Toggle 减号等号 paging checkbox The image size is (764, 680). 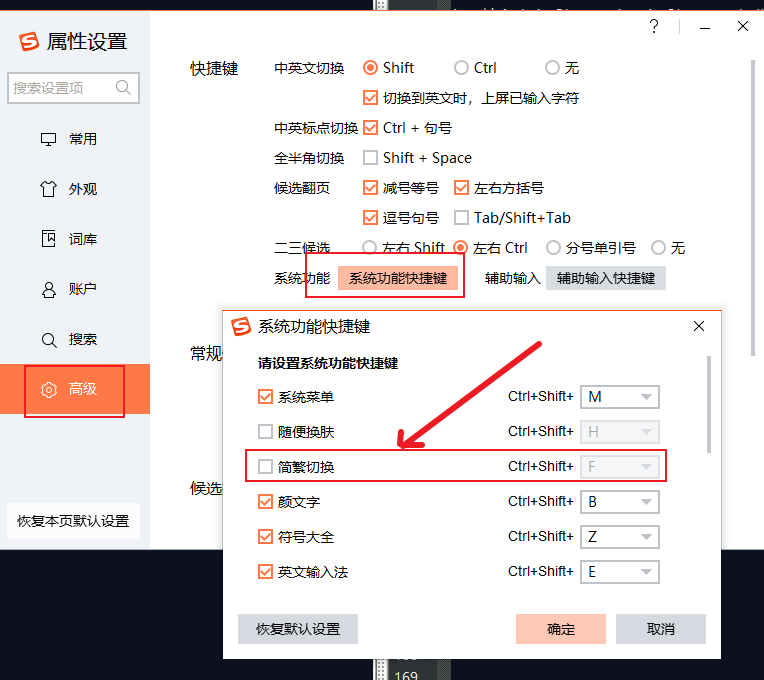click(x=370, y=188)
